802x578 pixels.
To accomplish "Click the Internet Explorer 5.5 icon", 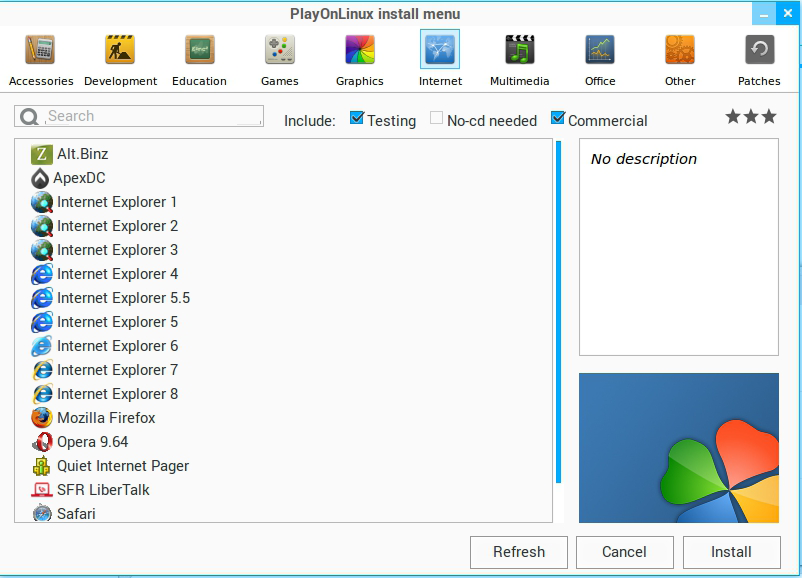I will [41, 298].
